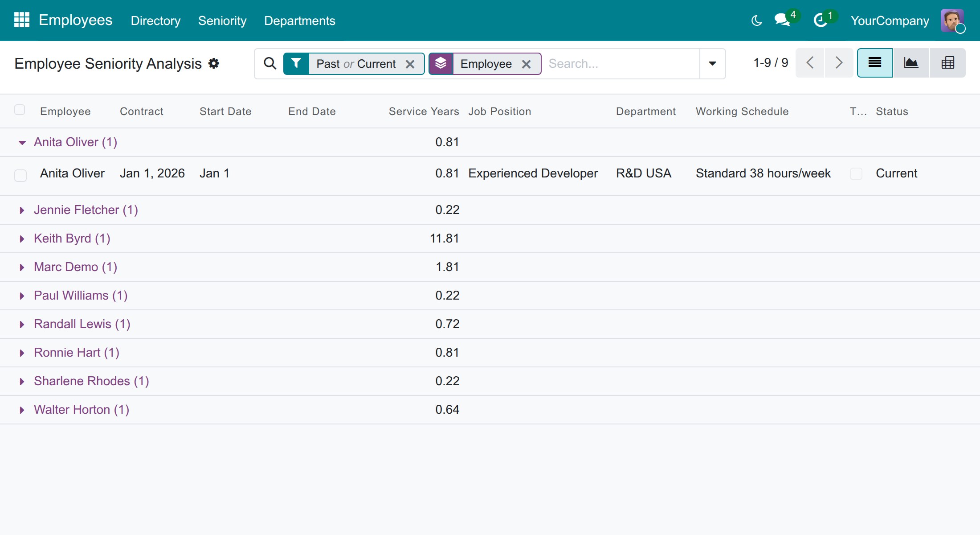This screenshot has width=980, height=535.
Task: Open the apps grid menu icon
Action: 21,20
